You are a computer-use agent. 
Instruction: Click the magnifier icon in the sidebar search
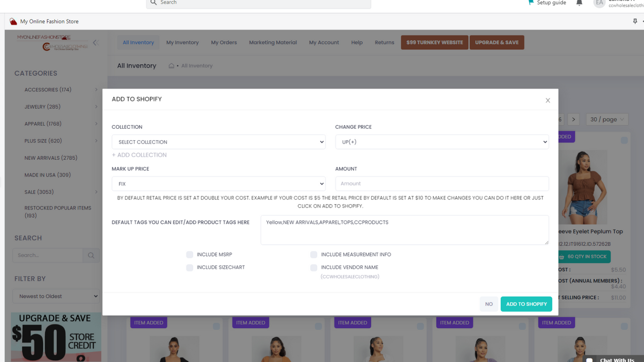point(91,255)
